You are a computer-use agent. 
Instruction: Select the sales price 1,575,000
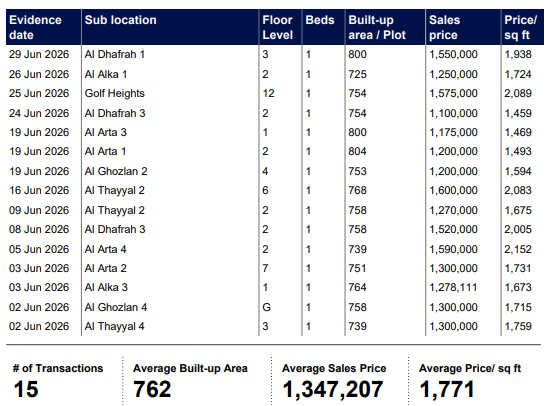453,93
